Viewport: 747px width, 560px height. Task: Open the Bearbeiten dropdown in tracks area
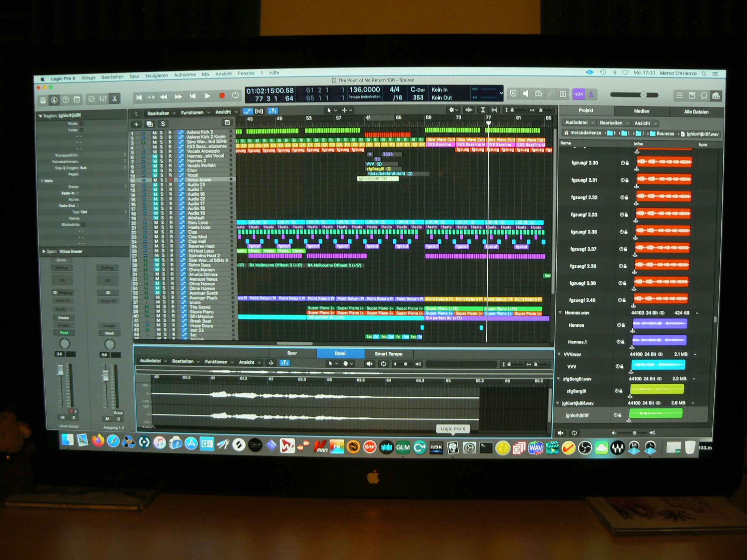point(161,113)
